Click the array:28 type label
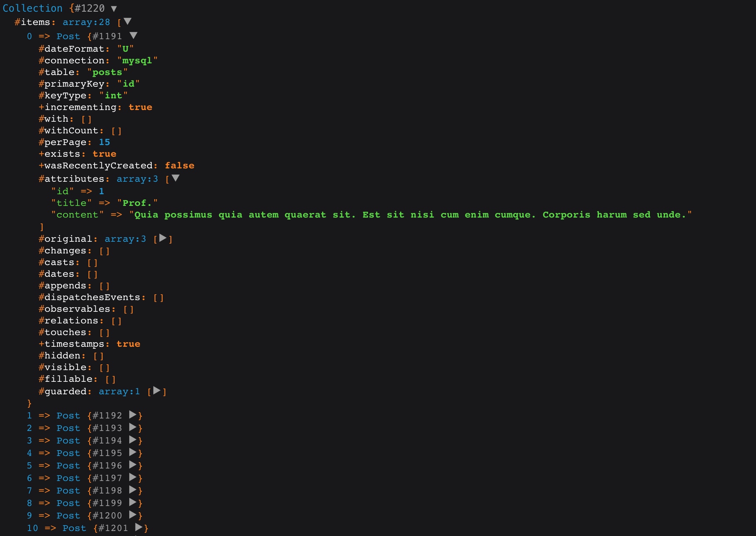 [86, 22]
